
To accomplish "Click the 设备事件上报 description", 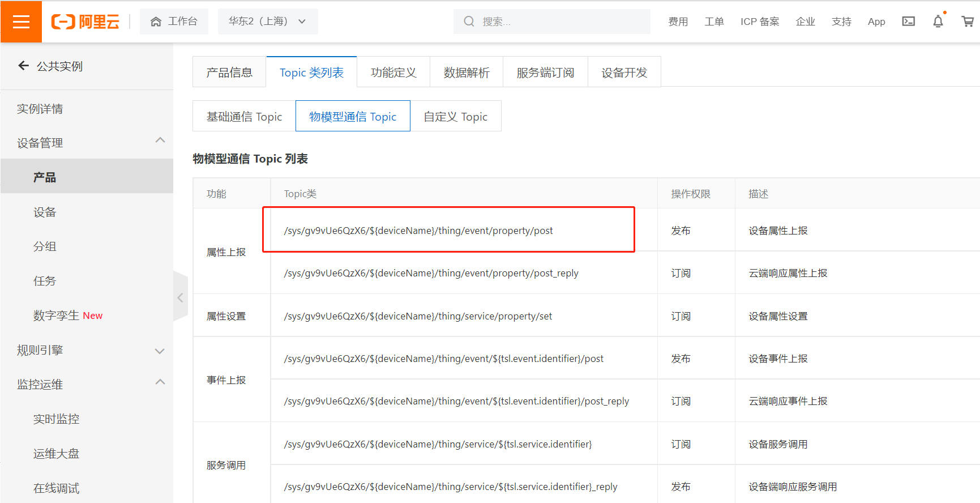I will 778,359.
